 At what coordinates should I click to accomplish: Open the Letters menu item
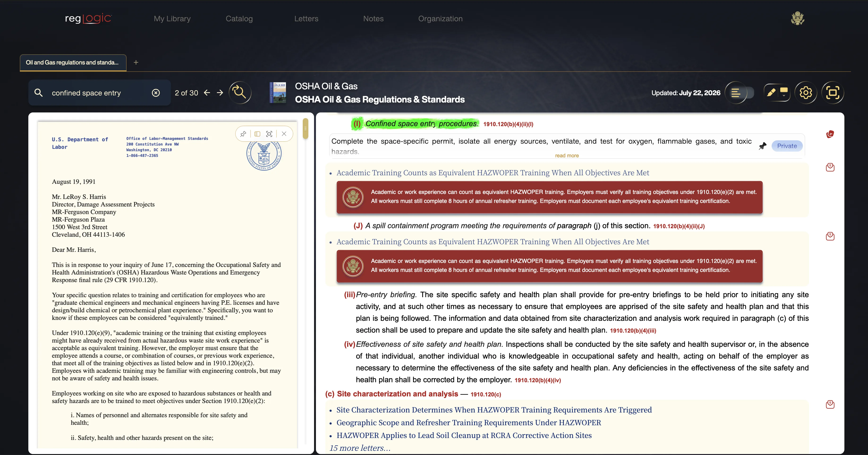click(x=306, y=18)
